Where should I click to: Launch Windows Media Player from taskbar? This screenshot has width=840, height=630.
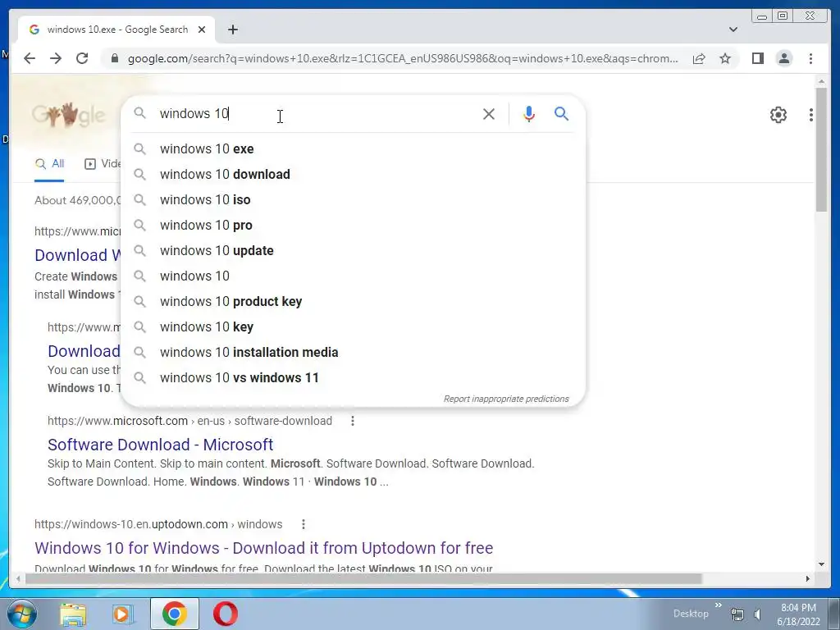(x=122, y=614)
